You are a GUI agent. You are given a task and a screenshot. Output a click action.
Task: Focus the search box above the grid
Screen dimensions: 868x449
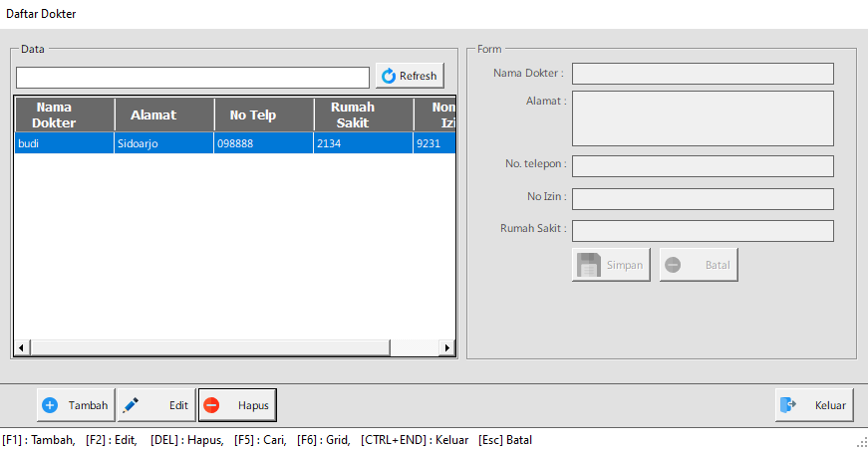tap(192, 78)
